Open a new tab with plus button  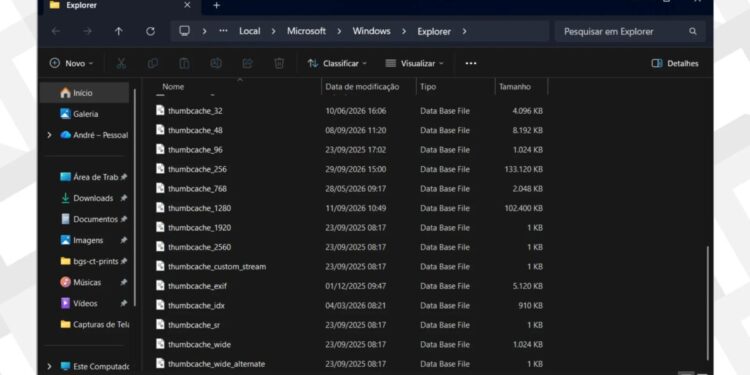[x=216, y=5]
